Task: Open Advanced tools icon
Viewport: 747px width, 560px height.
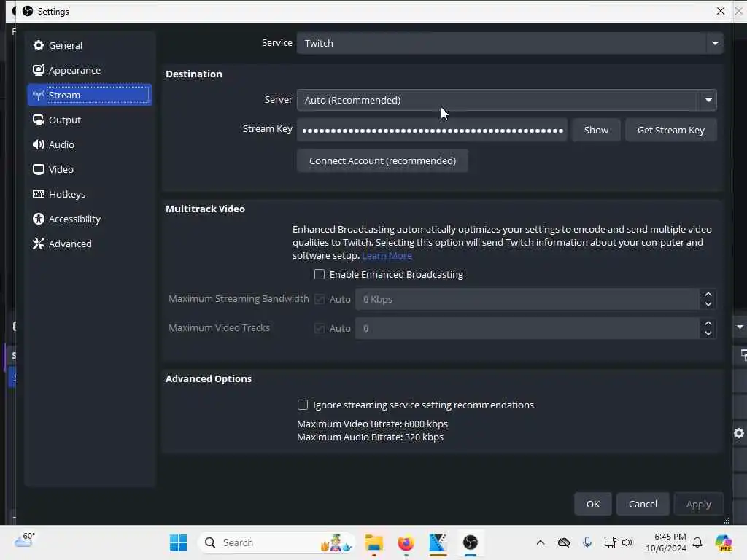Action: (39, 244)
